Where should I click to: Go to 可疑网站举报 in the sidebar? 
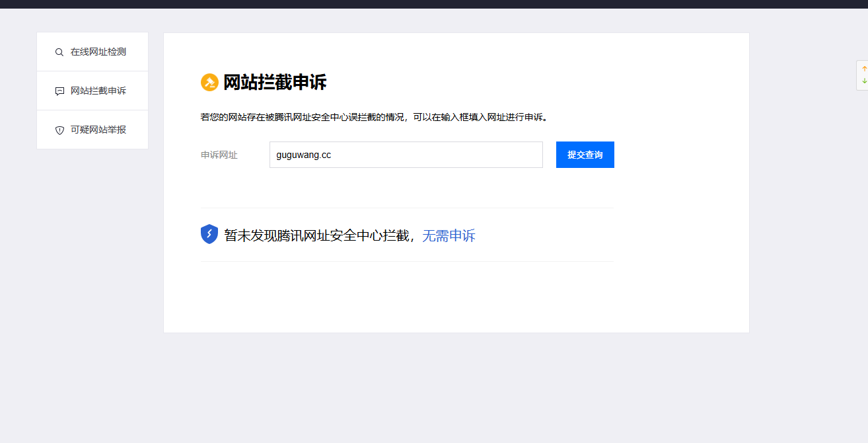(x=92, y=130)
